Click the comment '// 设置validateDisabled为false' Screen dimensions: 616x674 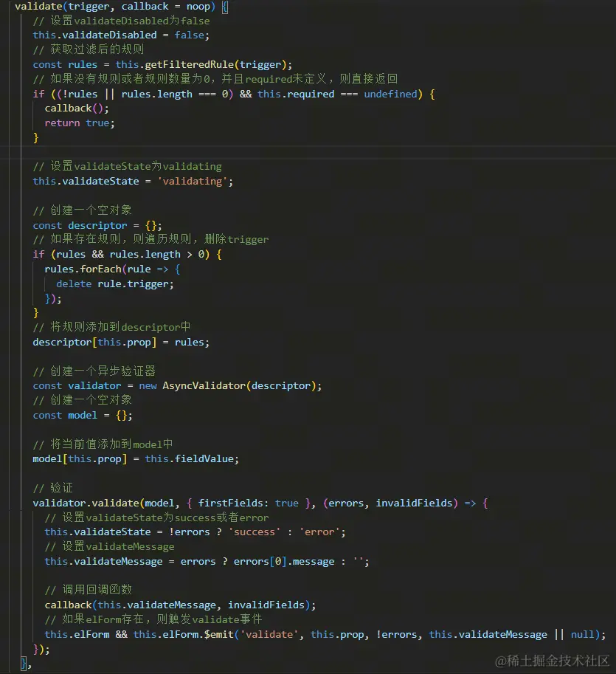coord(121,21)
